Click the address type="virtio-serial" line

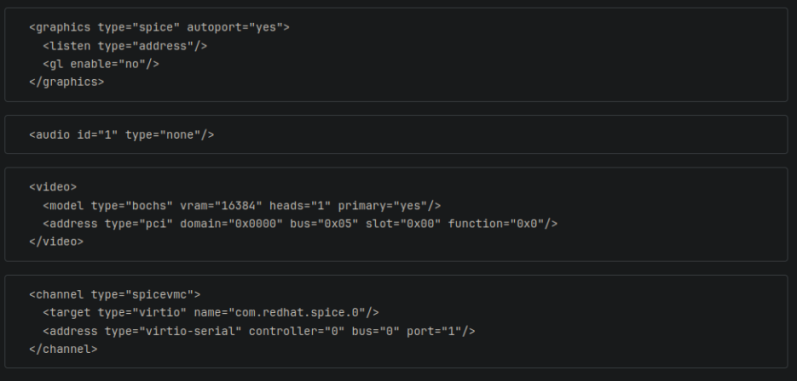[x=259, y=331]
